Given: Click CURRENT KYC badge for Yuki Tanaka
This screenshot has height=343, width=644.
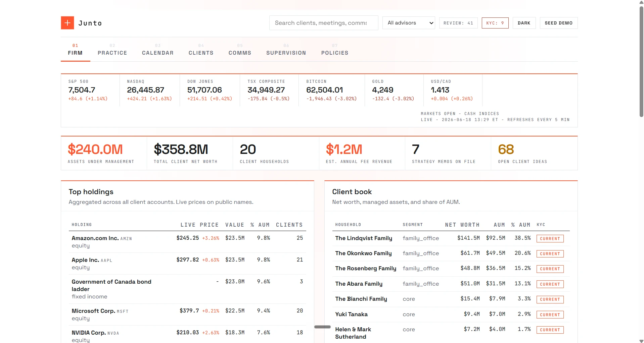Looking at the screenshot, I should [x=550, y=315].
